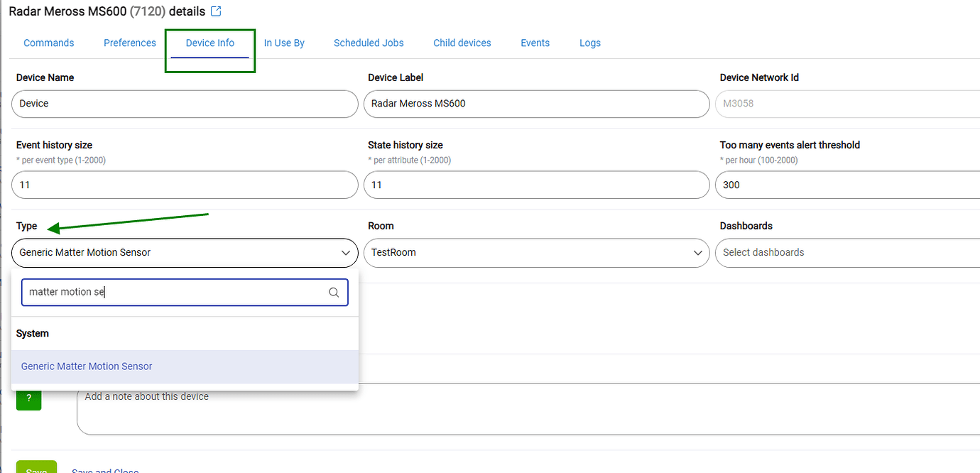Screen dimensions: 980x473
Task: Click the green question mark help icon
Action: point(28,398)
